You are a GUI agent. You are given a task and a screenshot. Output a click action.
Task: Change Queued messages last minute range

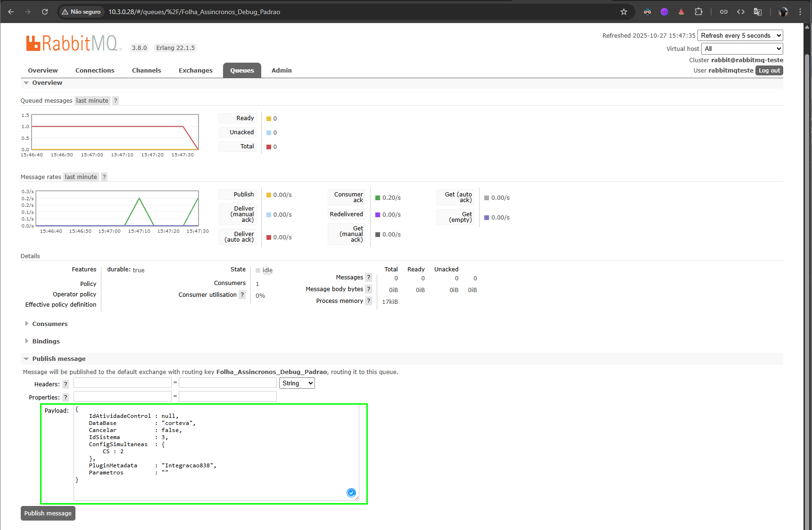coord(92,100)
